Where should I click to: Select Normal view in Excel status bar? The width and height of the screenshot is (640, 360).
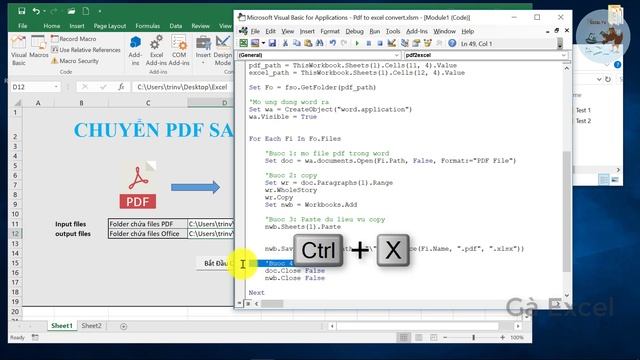[404, 338]
